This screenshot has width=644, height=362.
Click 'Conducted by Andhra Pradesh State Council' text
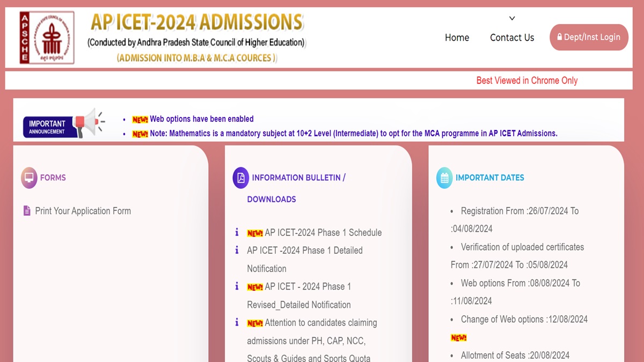click(197, 42)
